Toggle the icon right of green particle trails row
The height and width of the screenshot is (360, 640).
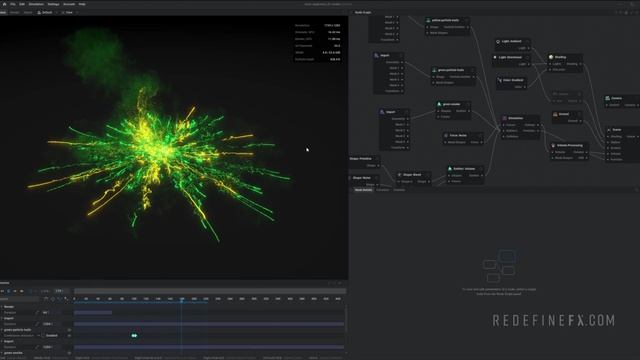pos(69,330)
